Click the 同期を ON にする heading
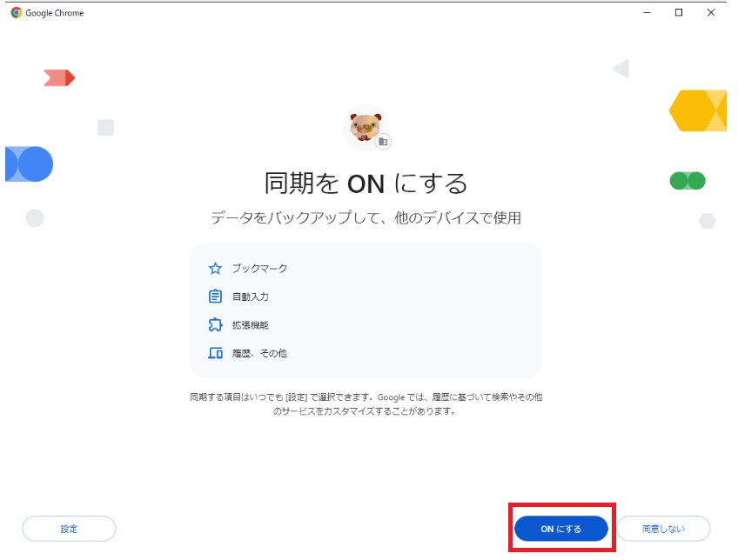738x560 pixels. [366, 183]
